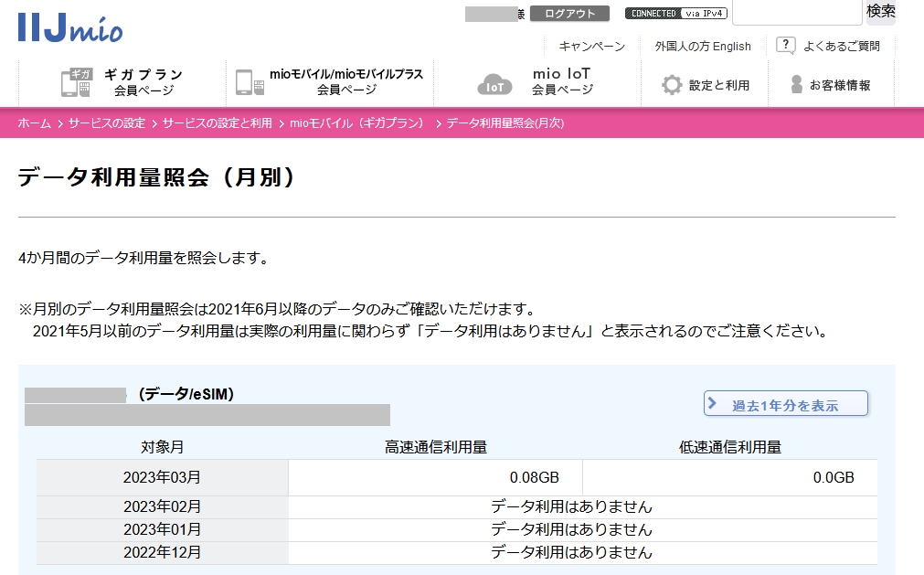
Task: Log out with the ログアウト button
Action: [x=569, y=14]
